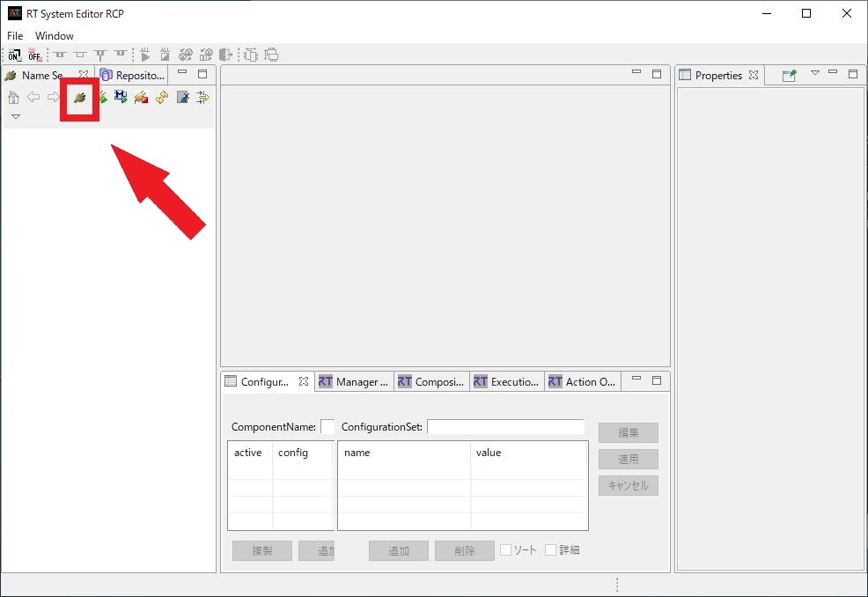Close the RT System Editor RCP window
Viewport: 868px width, 597px height.
tap(847, 13)
